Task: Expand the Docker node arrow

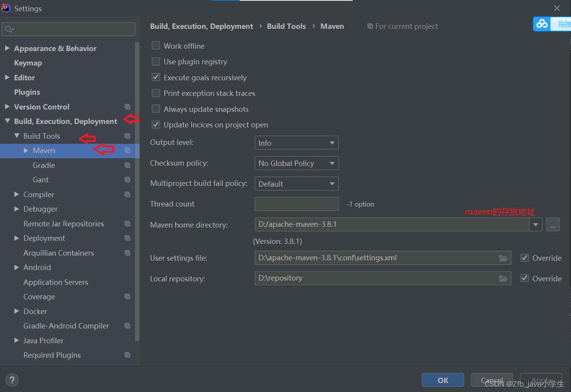Action: (17, 311)
